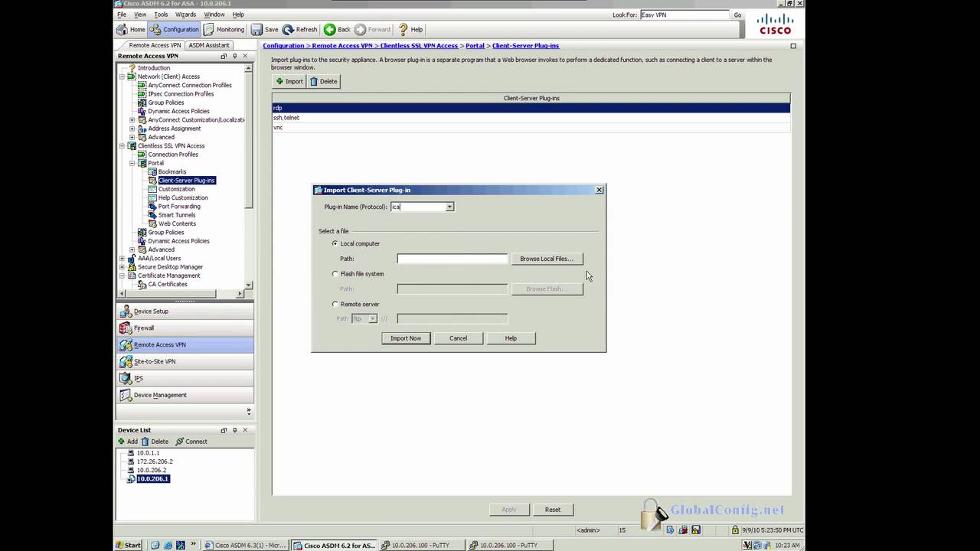Open Help from the toolbar question mark
The image size is (980, 551).
coord(410,29)
